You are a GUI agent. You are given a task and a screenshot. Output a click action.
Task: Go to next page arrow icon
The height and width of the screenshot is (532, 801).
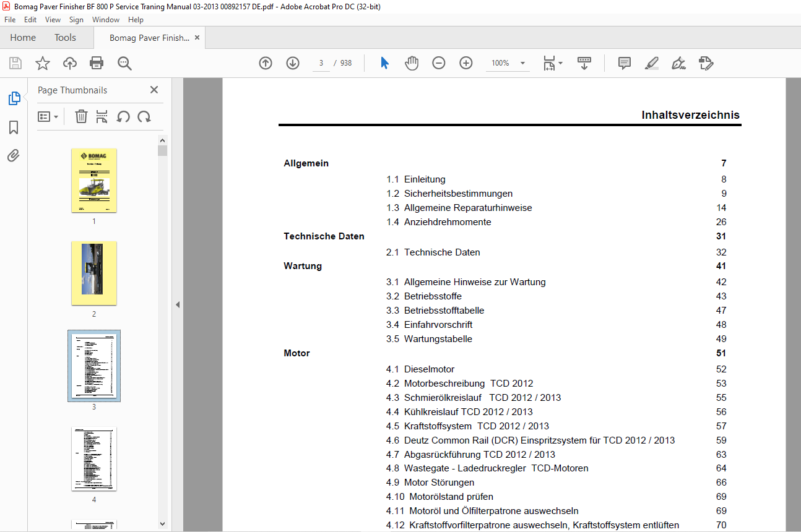click(x=293, y=63)
